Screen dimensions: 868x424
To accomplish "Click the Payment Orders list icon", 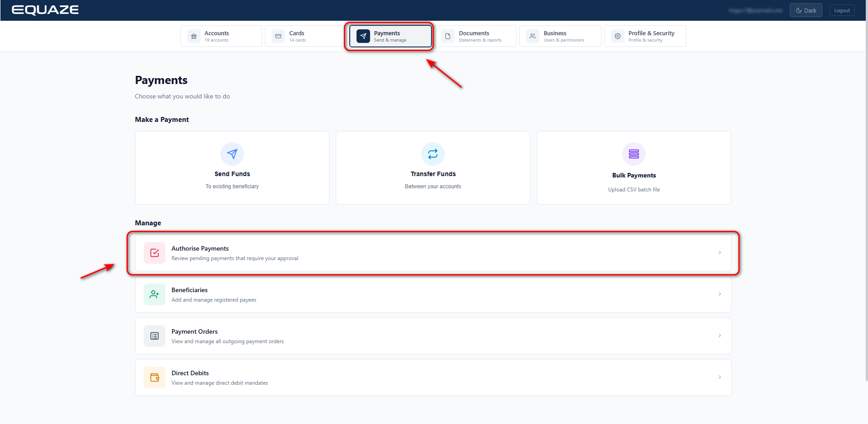I will coord(155,336).
